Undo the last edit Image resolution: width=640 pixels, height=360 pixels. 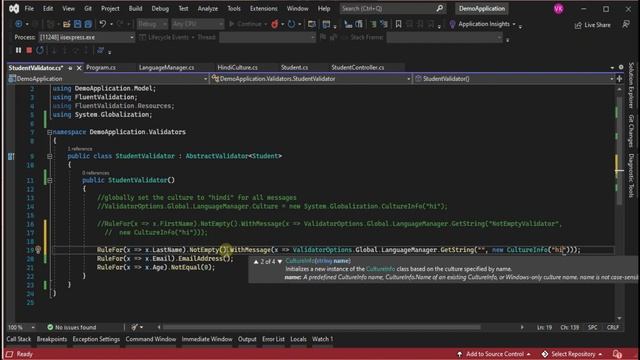[102, 24]
